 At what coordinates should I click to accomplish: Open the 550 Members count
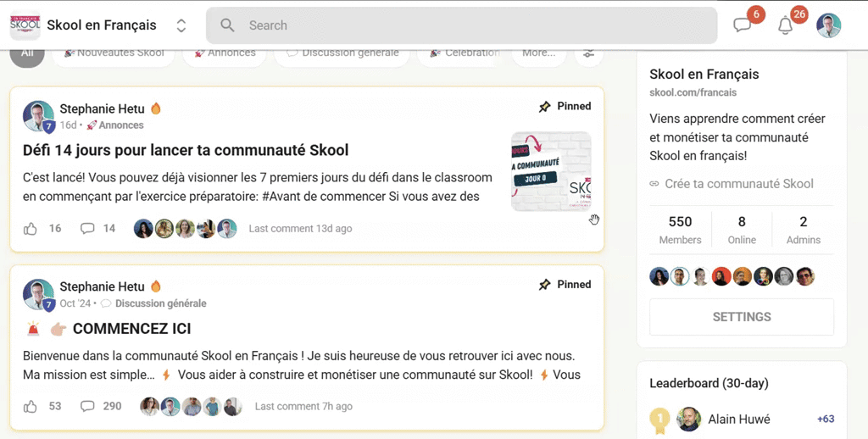680,230
